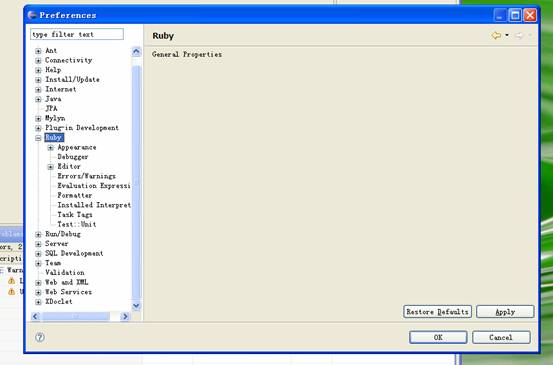
Task: Click the vertical scrollbar thumb of tree
Action: [136, 182]
